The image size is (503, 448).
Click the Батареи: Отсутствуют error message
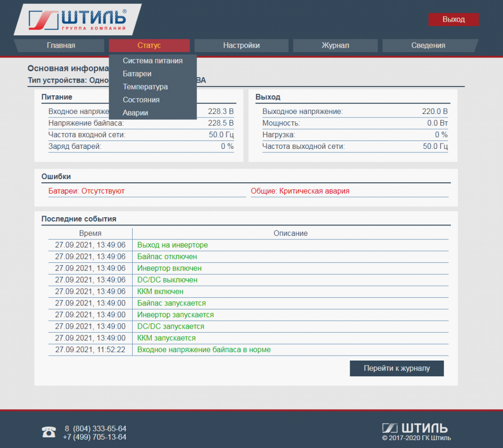[86, 191]
